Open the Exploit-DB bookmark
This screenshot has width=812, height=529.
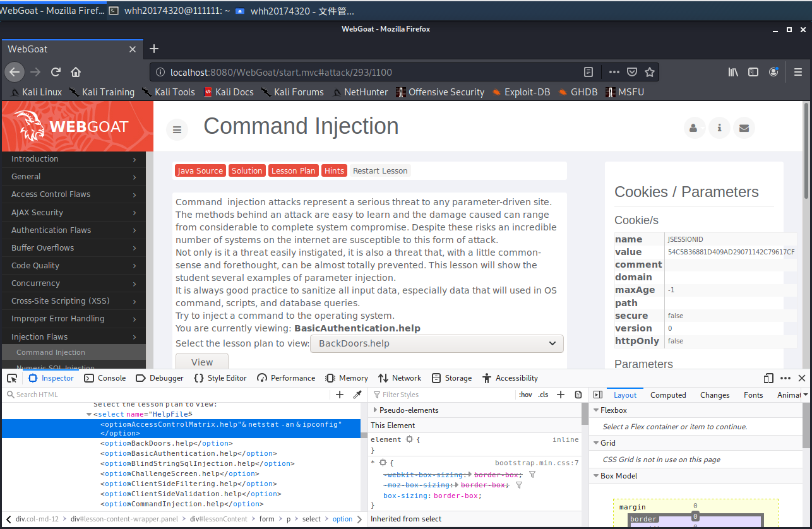click(521, 92)
